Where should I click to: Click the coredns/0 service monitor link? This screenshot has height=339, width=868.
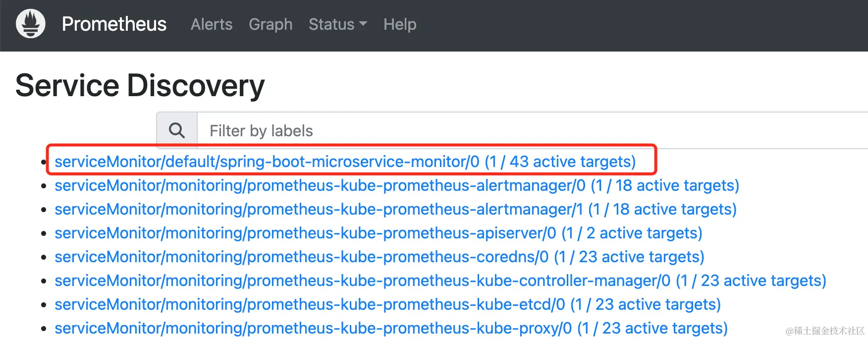pyautogui.click(x=379, y=257)
